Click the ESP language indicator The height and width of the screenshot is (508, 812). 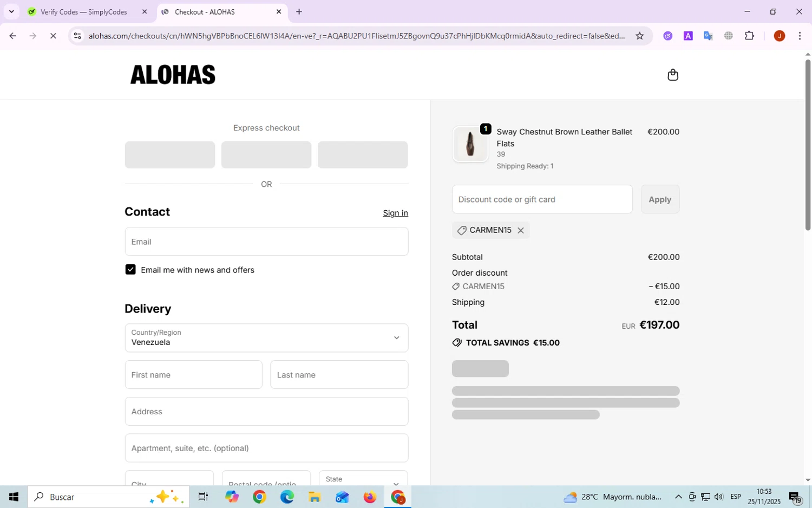point(736,497)
